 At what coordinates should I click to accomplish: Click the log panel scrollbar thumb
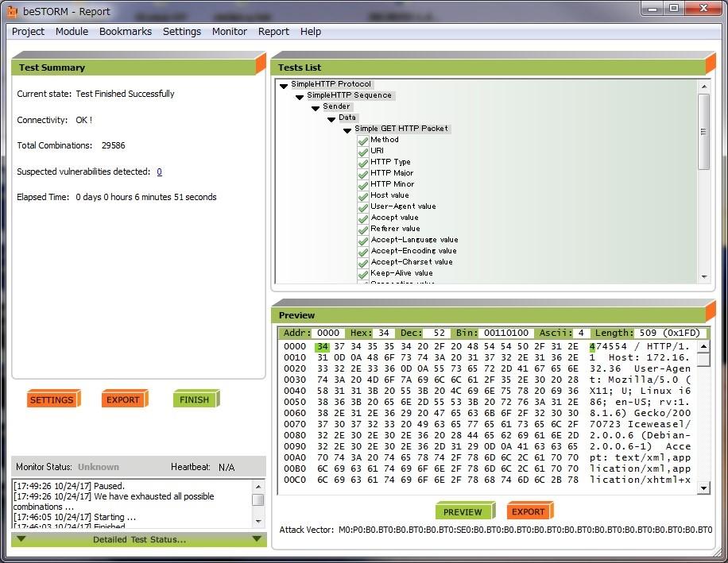(x=258, y=500)
